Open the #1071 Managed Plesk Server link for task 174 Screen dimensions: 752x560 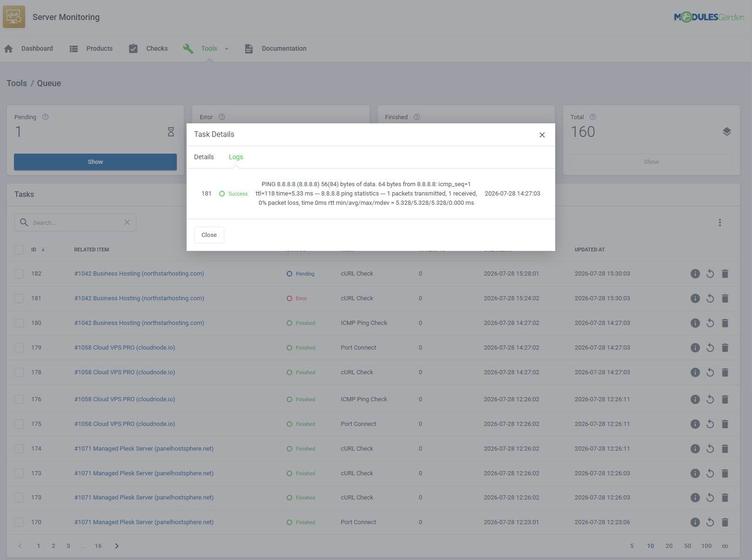click(x=144, y=449)
